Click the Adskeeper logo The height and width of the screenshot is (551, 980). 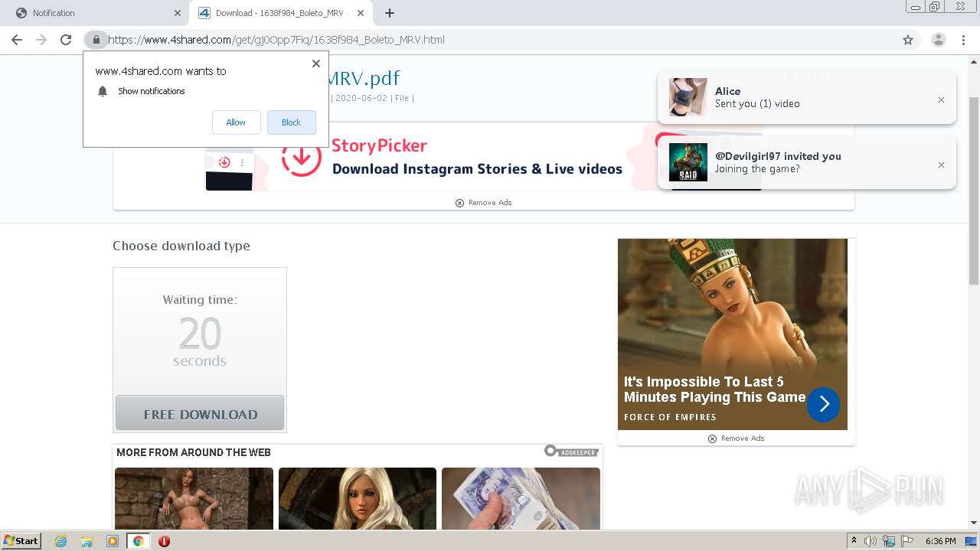[x=571, y=452]
